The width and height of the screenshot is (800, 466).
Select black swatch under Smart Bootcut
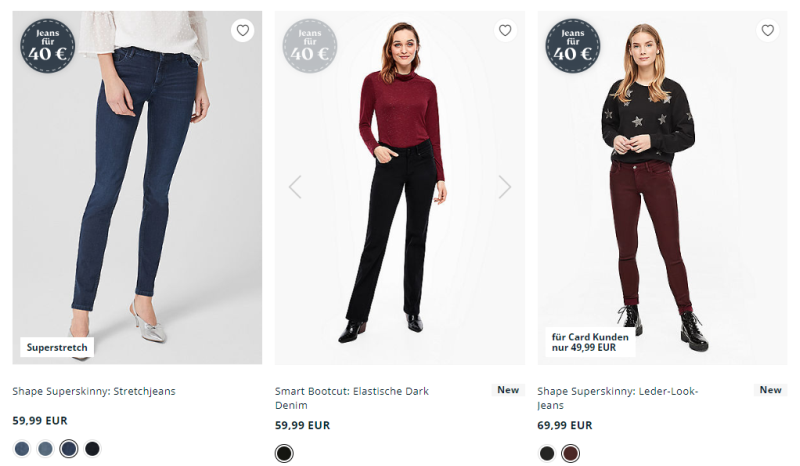tap(284, 453)
